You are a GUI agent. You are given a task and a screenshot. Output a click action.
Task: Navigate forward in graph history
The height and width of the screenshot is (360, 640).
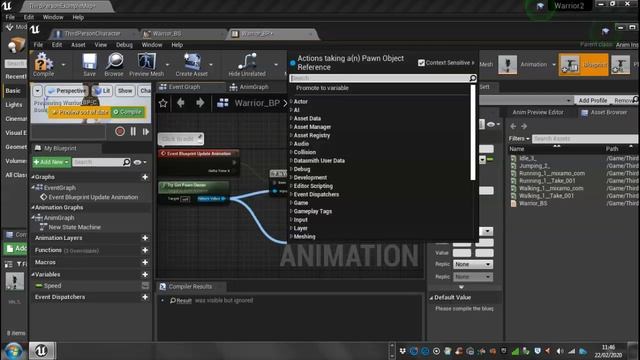pos(200,103)
